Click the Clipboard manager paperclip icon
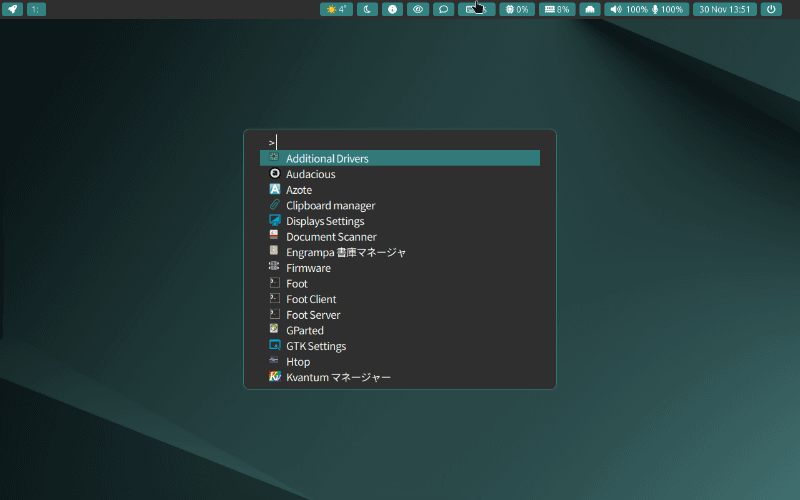The width and height of the screenshot is (800, 500). (274, 205)
